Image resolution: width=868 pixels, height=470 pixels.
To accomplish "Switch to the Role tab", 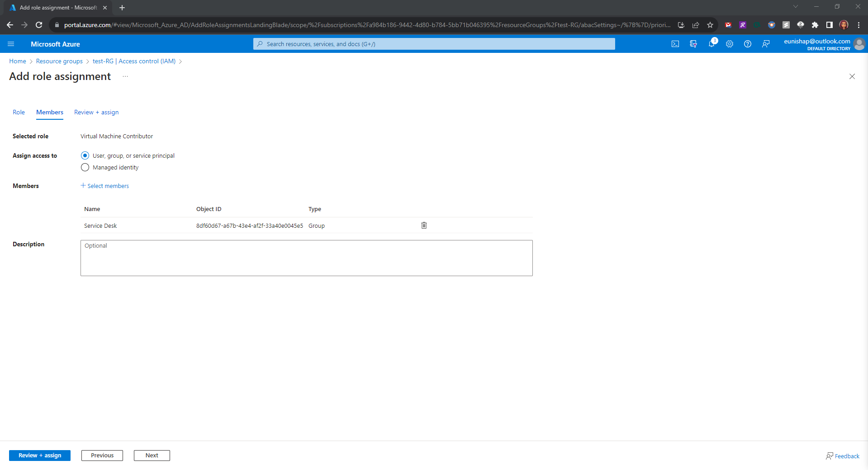I will (x=19, y=112).
